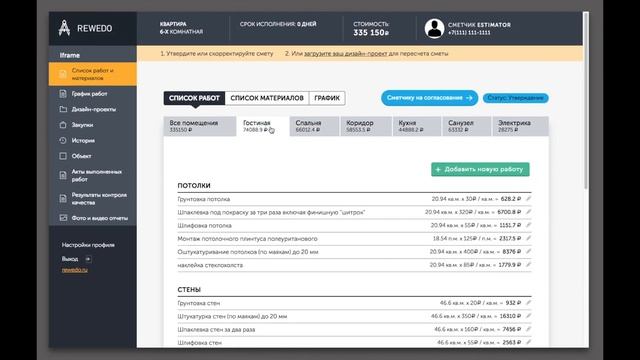Viewport: 640px width, 360px height.
Task: Click the image icon beside Фото и видео отчеты
Action: [x=63, y=218]
